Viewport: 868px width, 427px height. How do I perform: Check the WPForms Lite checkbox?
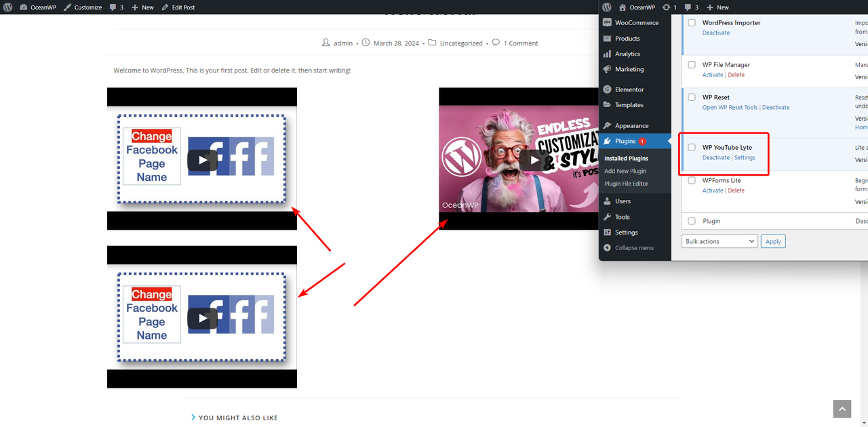click(692, 180)
